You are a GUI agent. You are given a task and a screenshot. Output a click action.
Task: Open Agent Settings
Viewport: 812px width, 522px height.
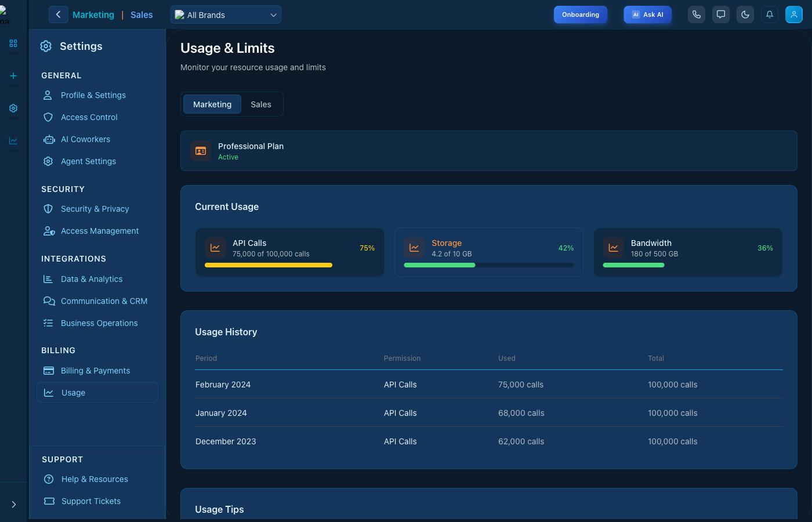[x=97, y=161]
